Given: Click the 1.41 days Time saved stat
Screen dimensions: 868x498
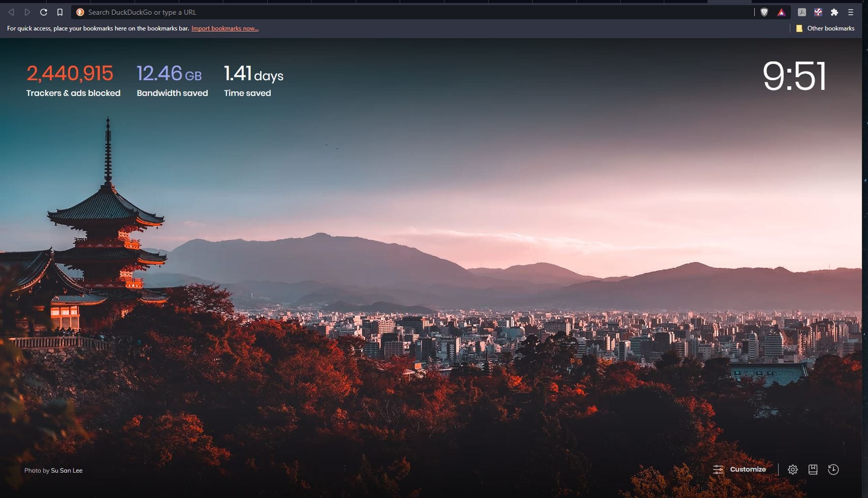Looking at the screenshot, I should (253, 81).
